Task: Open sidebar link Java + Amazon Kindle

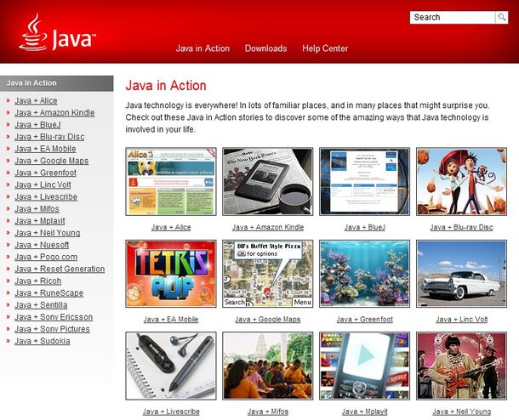Action: pos(54,112)
